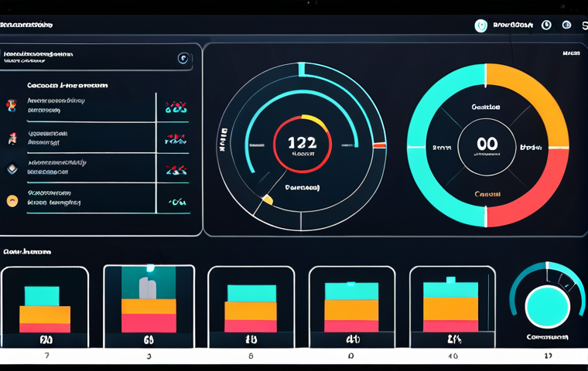Click the teal value in the fourth list row
The height and width of the screenshot is (371, 588).
(x=177, y=203)
